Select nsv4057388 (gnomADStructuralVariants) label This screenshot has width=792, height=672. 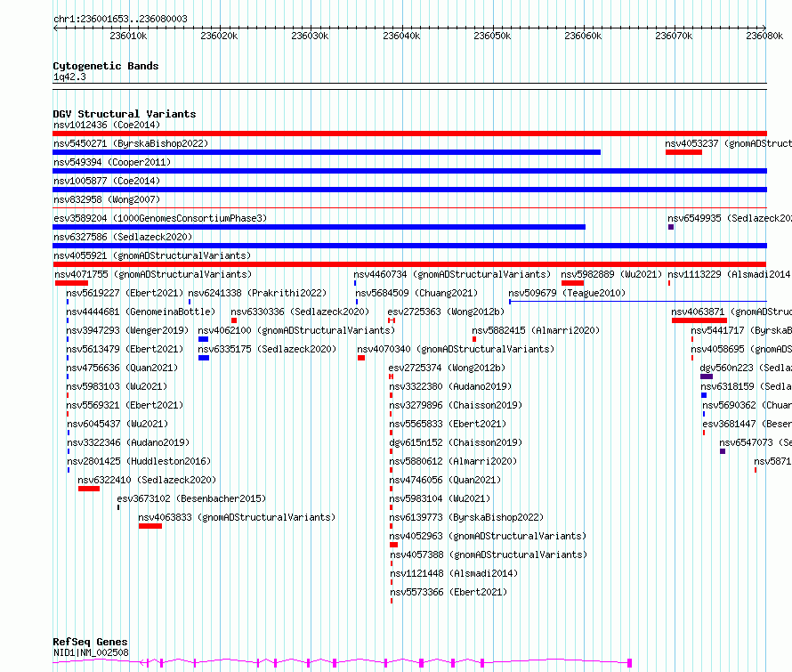pyautogui.click(x=489, y=555)
